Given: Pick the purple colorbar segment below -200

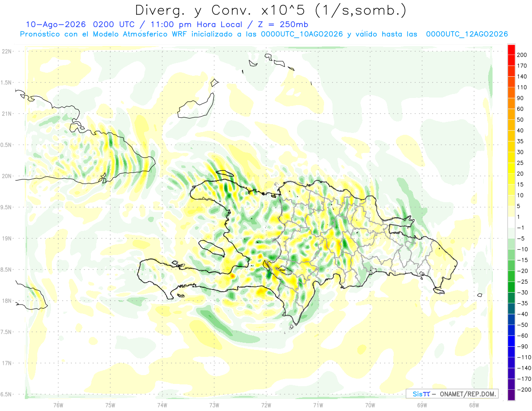Looking at the screenshot, I should (511, 395).
